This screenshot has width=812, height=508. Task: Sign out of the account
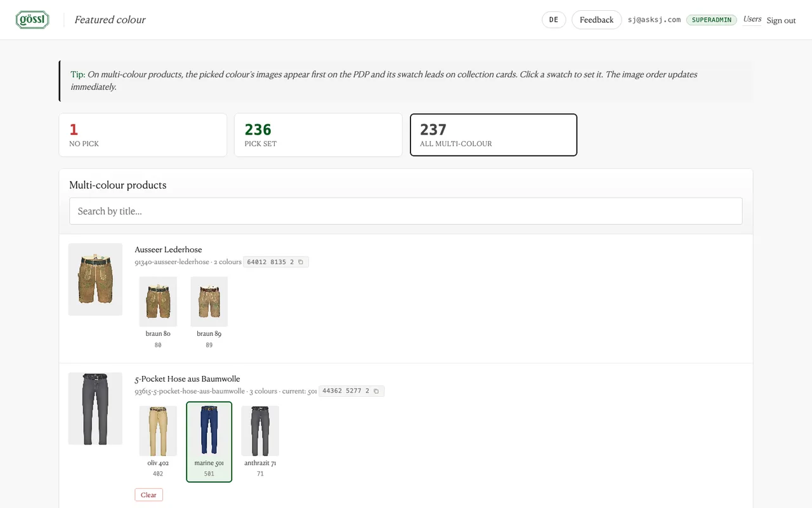pyautogui.click(x=781, y=20)
